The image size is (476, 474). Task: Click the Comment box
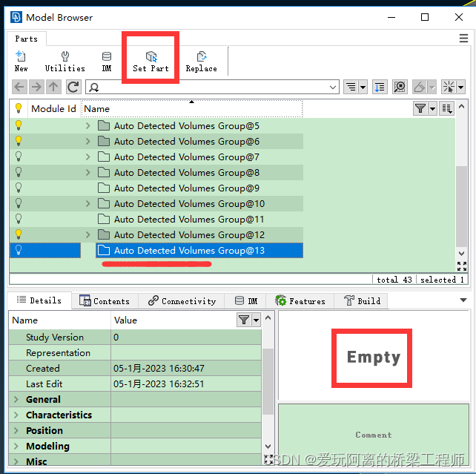click(x=374, y=435)
